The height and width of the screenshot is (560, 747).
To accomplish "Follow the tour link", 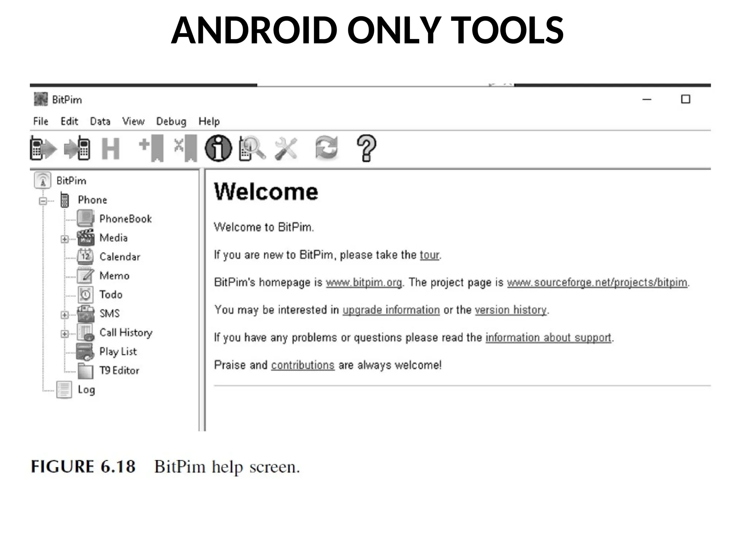I will 429,255.
